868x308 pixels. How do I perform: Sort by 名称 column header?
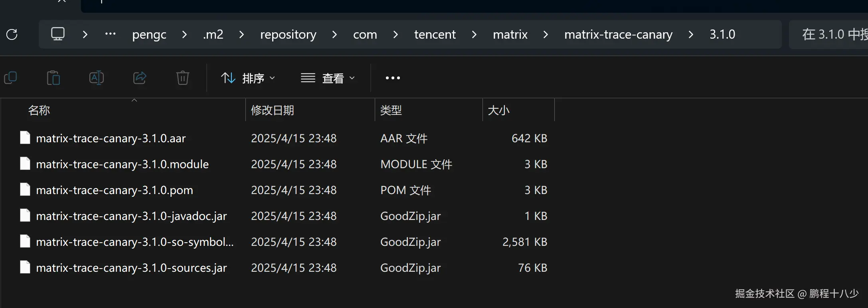[39, 110]
